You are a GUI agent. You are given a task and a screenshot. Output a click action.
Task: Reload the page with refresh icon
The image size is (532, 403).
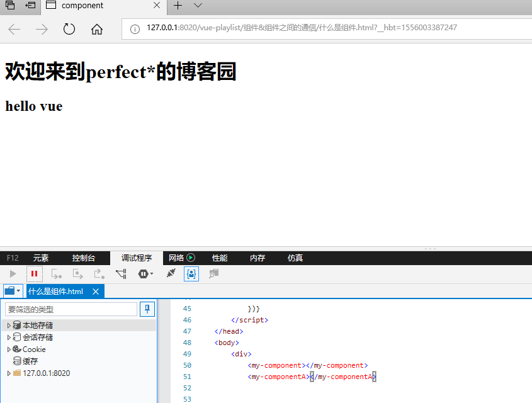(x=69, y=29)
